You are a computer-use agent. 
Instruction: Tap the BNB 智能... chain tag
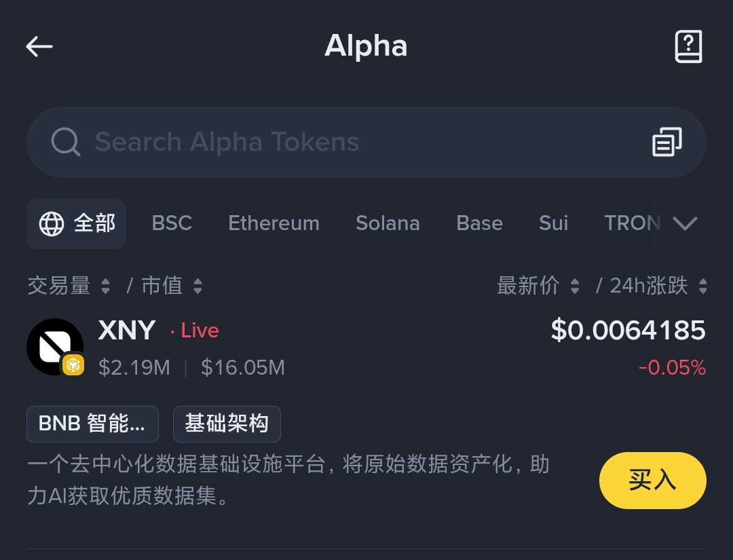click(x=92, y=424)
